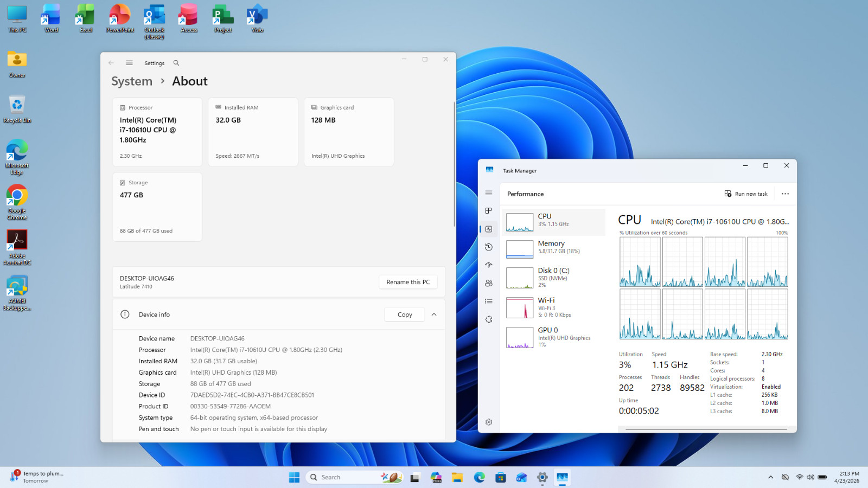Open Services page in Task Manager sidebar
Viewport: 868px width, 488px height.
(x=489, y=319)
